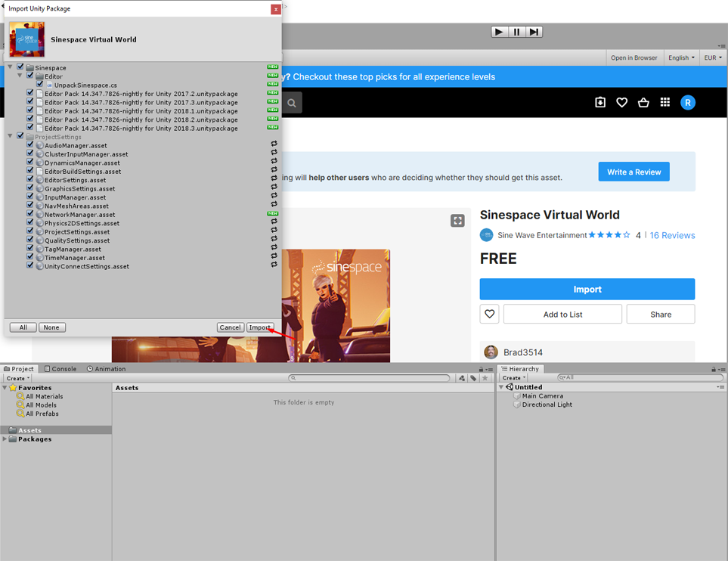
Task: Click the Project panel lock icon
Action: 481,369
